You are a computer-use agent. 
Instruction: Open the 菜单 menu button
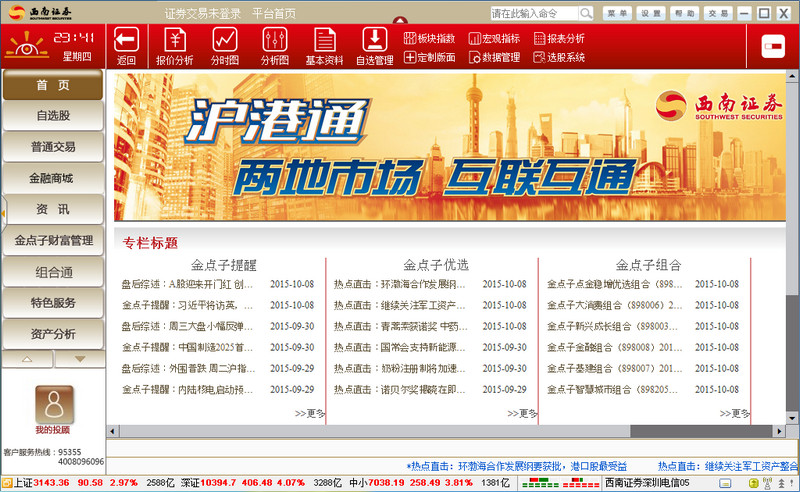[617, 13]
